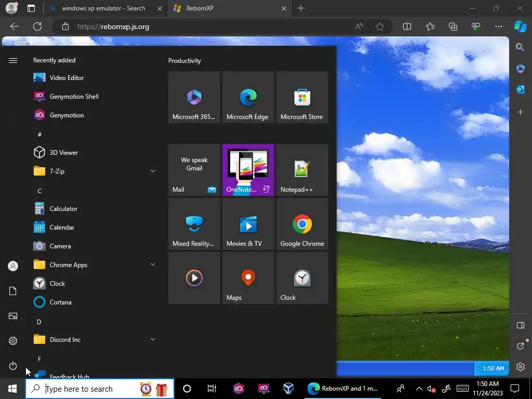Click the taskbar search box
Viewport: 532px width, 399px height.
click(100, 389)
